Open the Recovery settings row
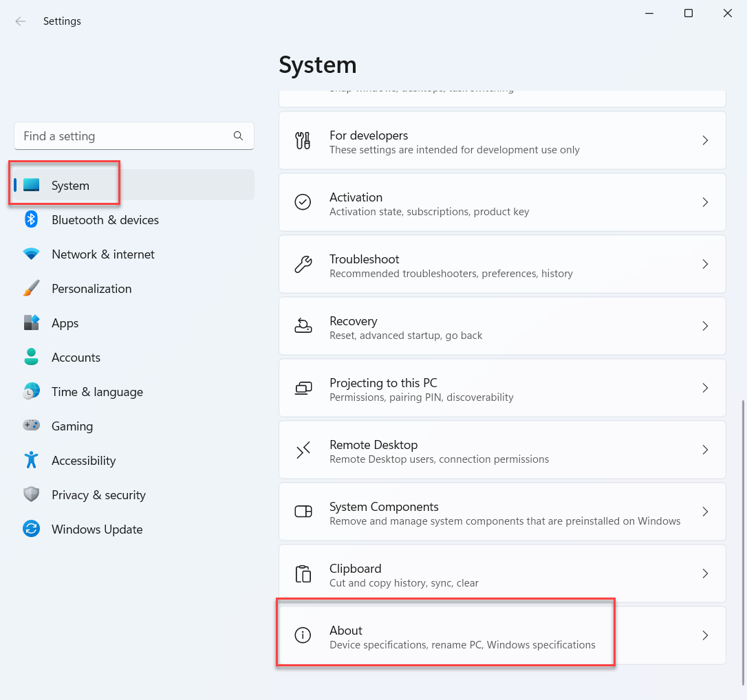The width and height of the screenshot is (747, 700). [x=502, y=326]
